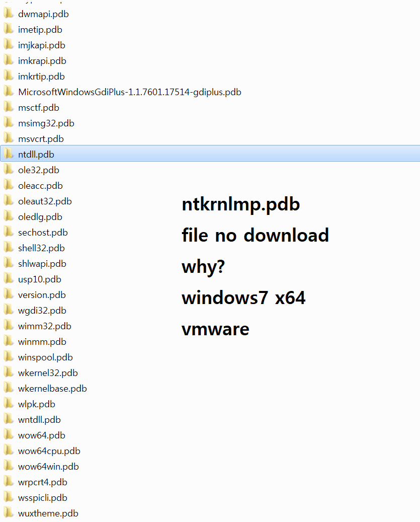Click the folder icon beside version.pdb
Image resolution: width=420 pixels, height=522 pixels.
9,294
